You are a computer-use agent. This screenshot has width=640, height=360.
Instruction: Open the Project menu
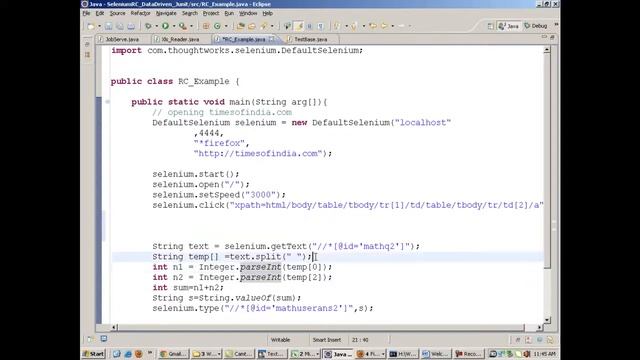[211, 13]
